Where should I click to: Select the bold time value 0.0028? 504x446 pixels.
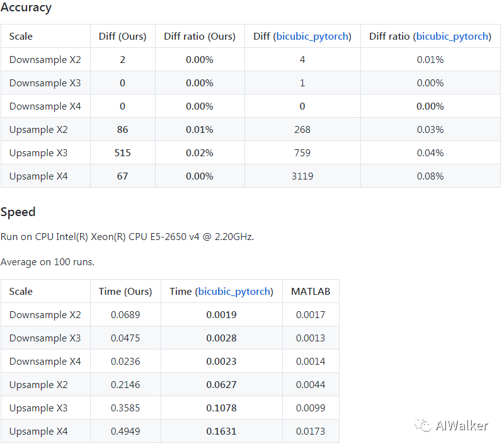click(x=222, y=338)
